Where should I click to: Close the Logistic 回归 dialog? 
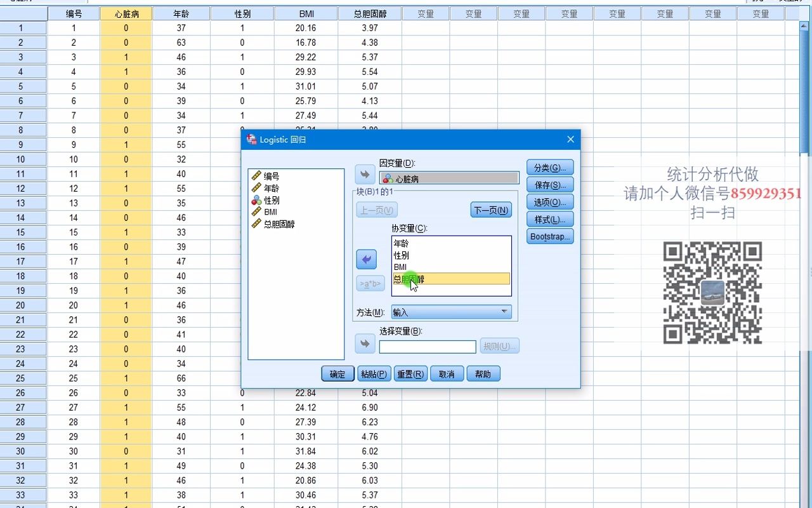[x=570, y=139]
